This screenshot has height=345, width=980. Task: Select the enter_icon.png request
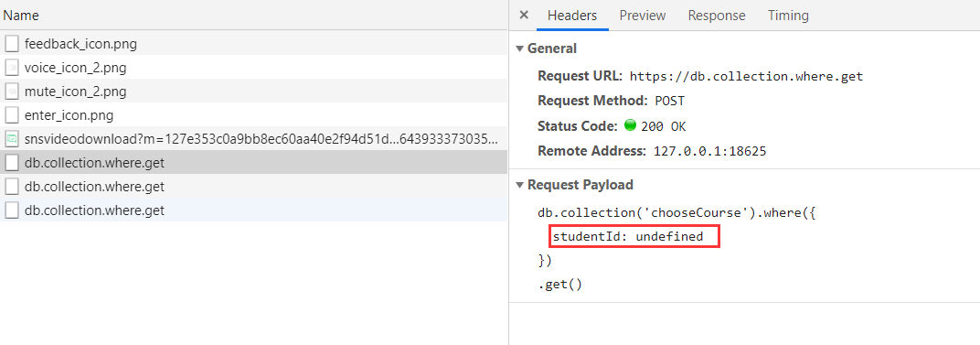click(x=254, y=115)
